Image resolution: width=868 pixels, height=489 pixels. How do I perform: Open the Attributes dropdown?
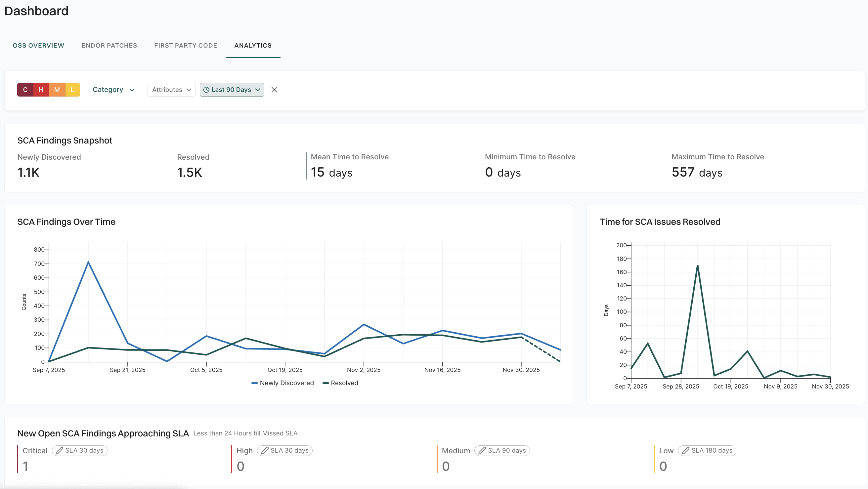(x=171, y=90)
